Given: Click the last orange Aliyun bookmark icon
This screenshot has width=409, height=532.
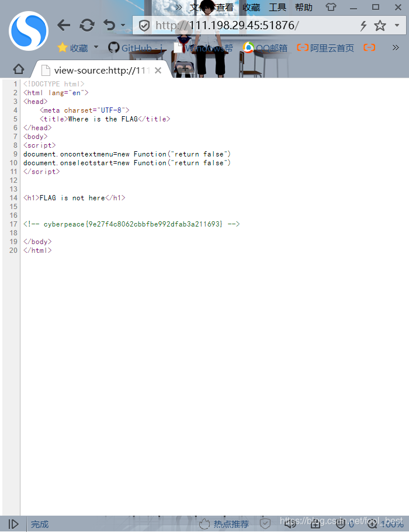Looking at the screenshot, I should coord(369,47).
